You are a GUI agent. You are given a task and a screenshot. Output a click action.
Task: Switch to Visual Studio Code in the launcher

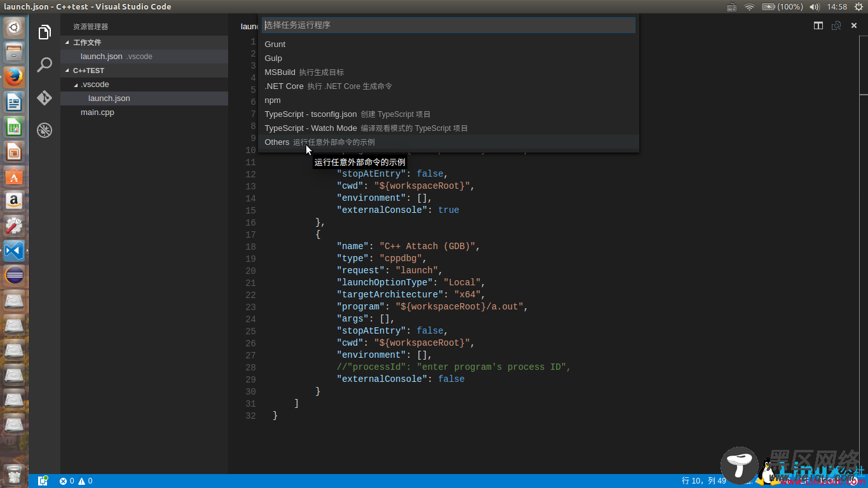[x=14, y=250]
